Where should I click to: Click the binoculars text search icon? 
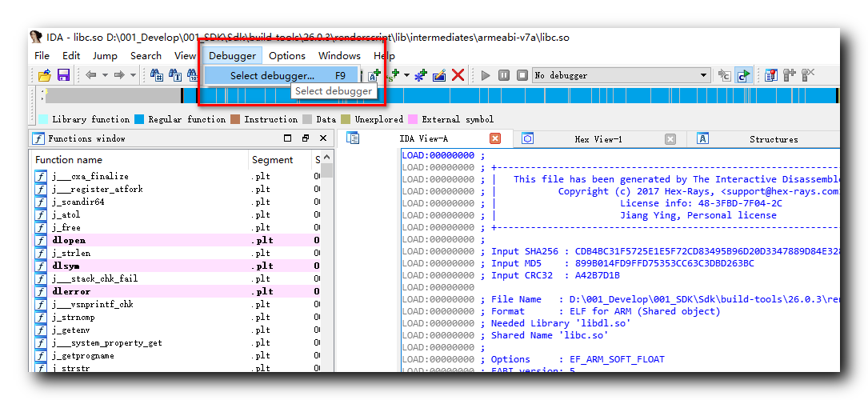(175, 75)
